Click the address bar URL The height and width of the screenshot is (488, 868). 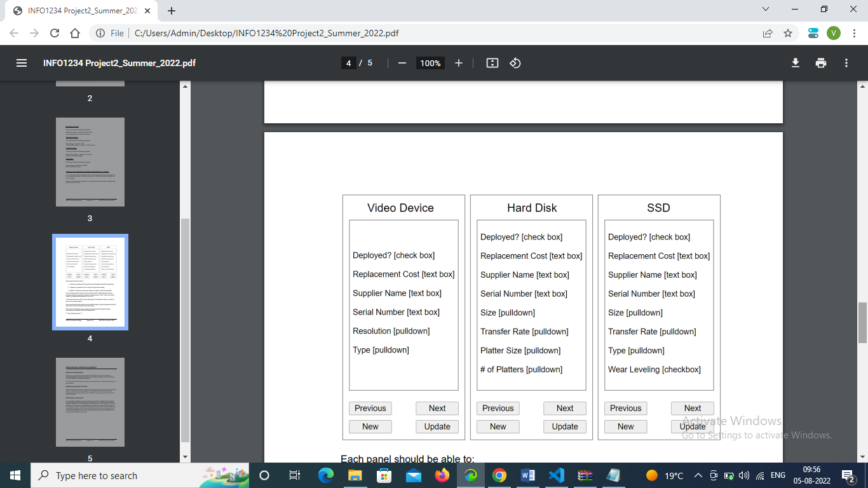coord(267,33)
